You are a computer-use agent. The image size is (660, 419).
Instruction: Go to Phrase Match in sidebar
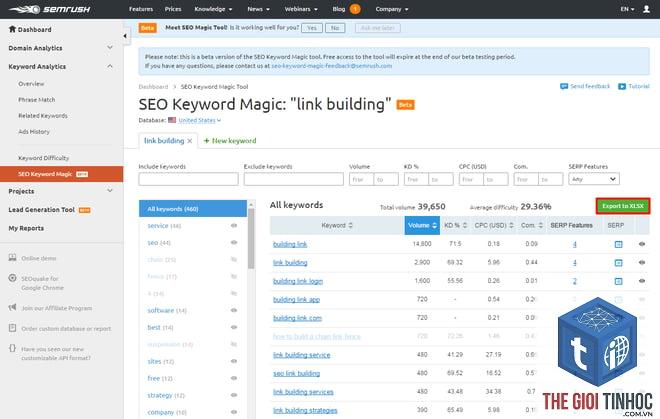37,100
